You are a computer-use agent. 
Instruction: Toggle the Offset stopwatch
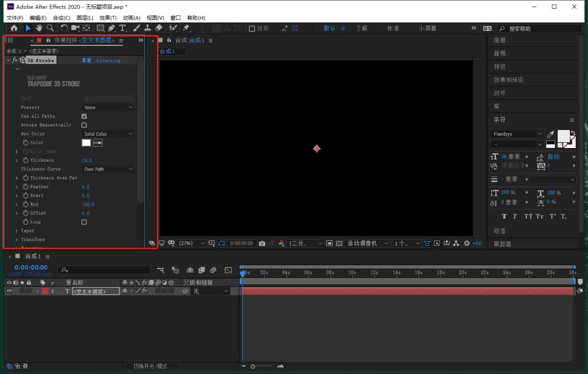click(26, 213)
